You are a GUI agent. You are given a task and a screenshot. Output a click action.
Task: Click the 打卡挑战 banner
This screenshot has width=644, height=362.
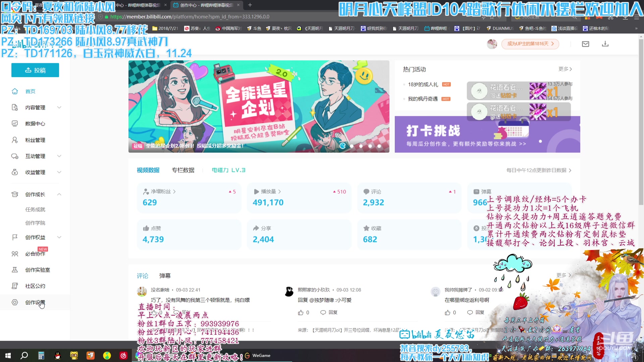(487, 134)
